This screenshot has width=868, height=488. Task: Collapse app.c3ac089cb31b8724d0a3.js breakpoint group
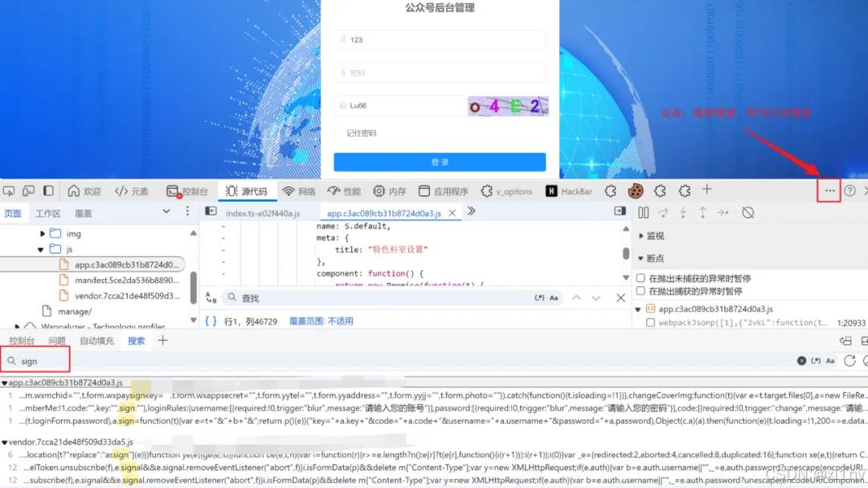[x=638, y=309]
